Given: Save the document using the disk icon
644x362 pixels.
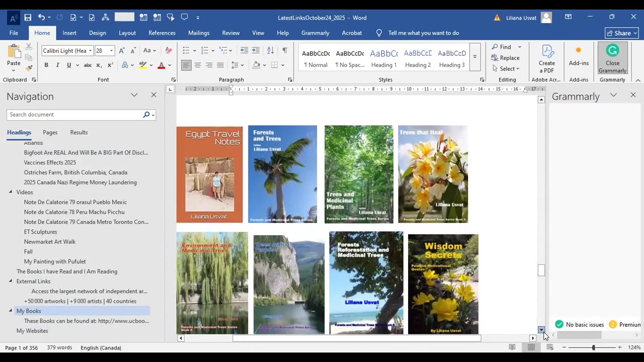Looking at the screenshot, I should [x=28, y=18].
